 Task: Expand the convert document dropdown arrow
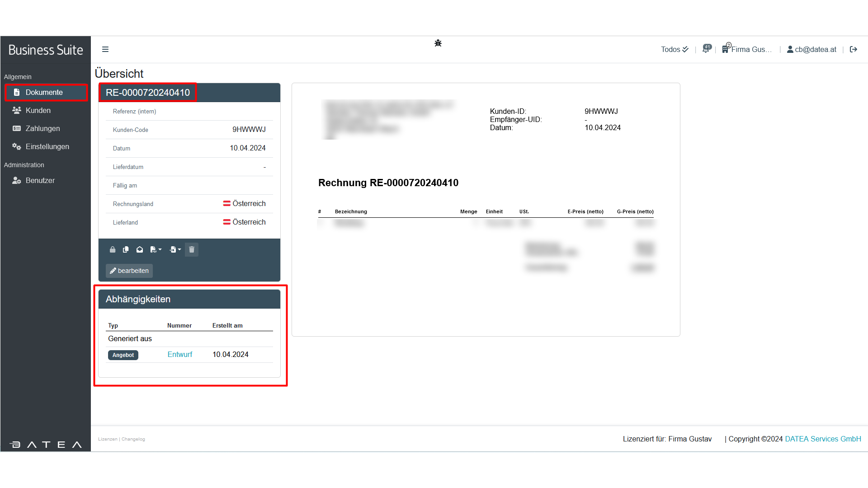point(179,249)
